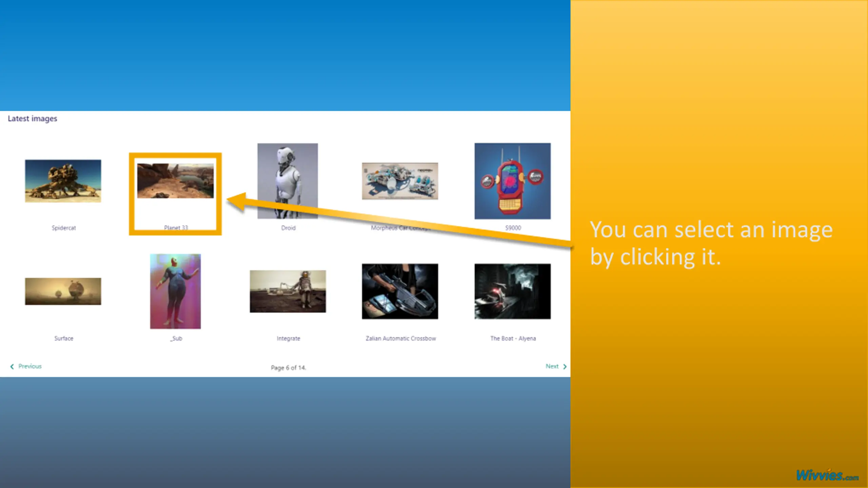Click the S9000 caption label
The height and width of the screenshot is (488, 868).
[513, 228]
